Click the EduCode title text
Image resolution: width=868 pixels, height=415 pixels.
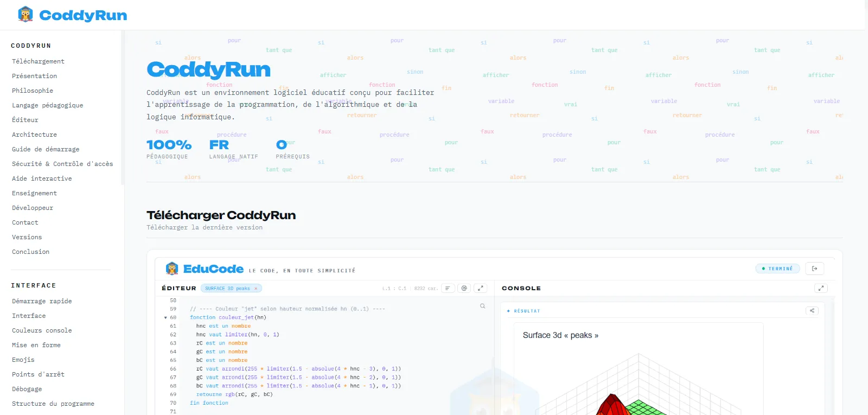tap(213, 269)
